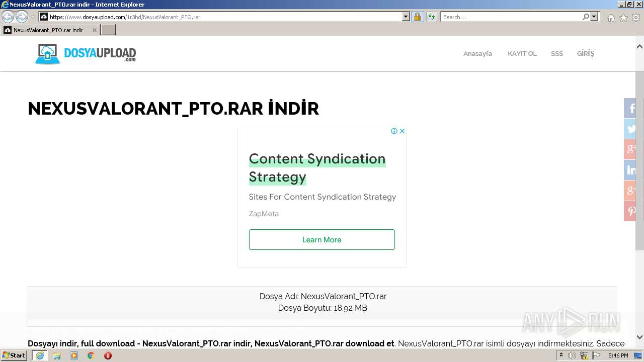Open the Tools gear icon
Viewport: 644px width, 362px height.
pyautogui.click(x=635, y=18)
